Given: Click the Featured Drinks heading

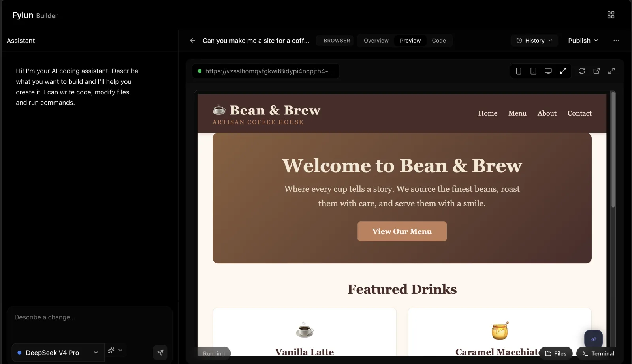Looking at the screenshot, I should [402, 289].
